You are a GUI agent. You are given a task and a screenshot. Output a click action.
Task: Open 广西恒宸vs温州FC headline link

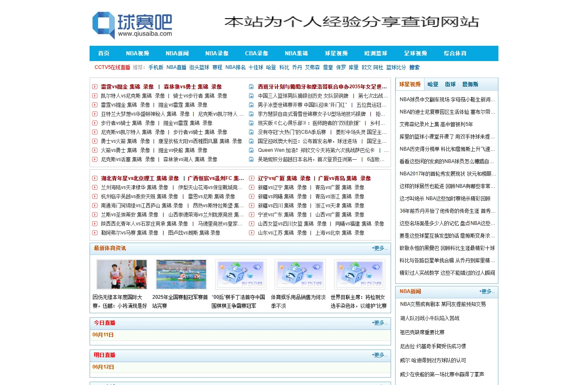[216, 178]
